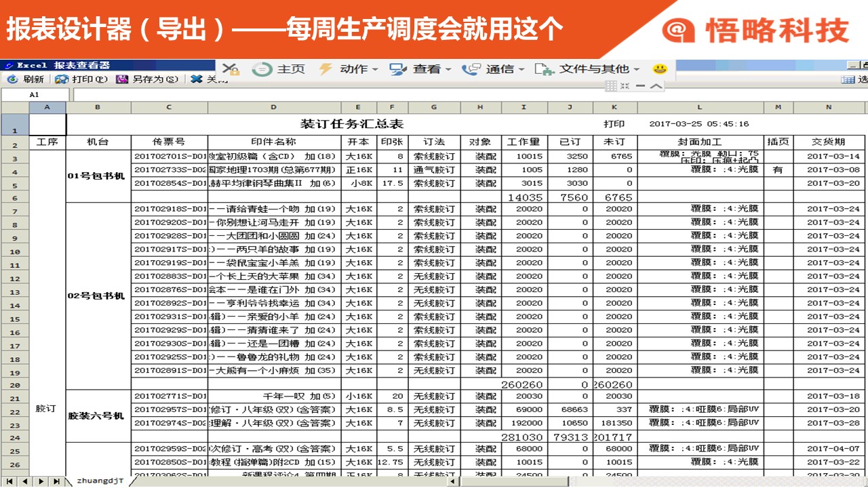Click the 千年一叹 加(5) item name
Viewport: 868px width, 488px height.
click(x=299, y=396)
